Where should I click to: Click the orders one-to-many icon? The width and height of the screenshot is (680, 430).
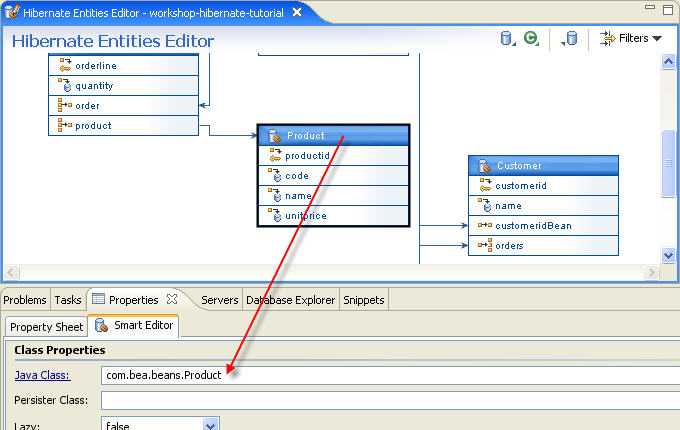485,245
